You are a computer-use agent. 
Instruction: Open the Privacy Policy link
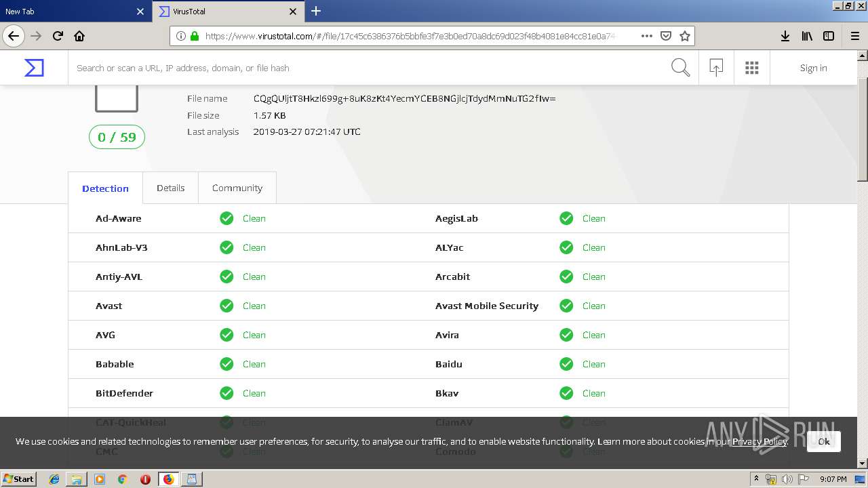(759, 441)
